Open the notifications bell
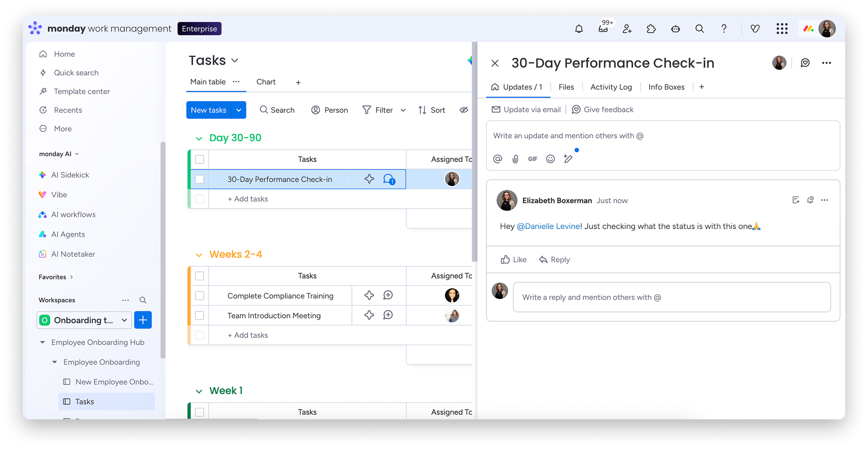868x449 pixels. click(579, 29)
